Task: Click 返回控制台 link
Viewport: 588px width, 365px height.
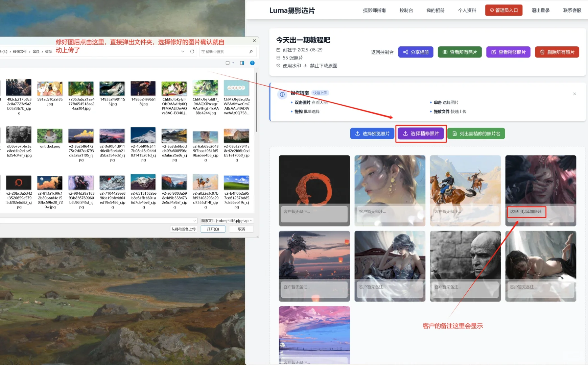Action: 382,52
